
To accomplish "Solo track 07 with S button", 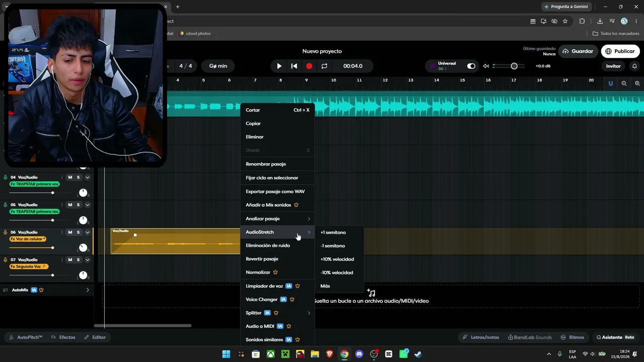I will 78,260.
